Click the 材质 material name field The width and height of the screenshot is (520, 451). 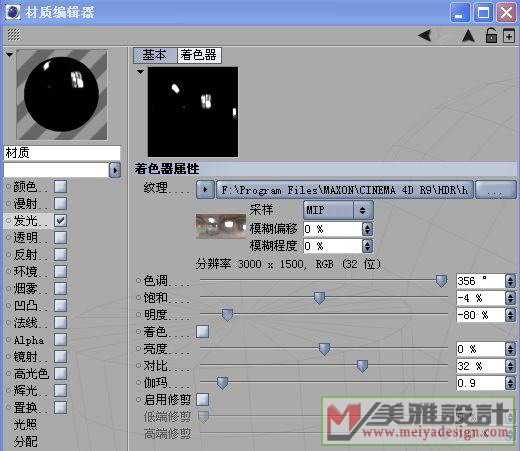(x=62, y=153)
